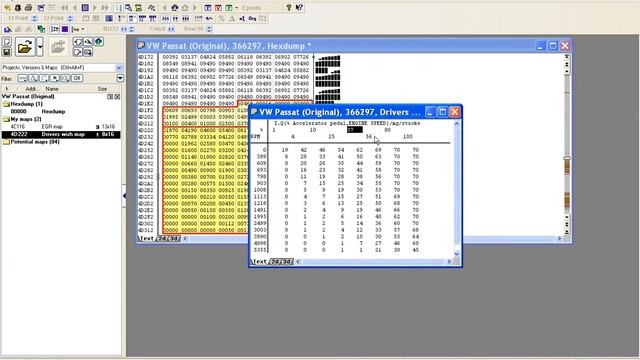
Task: Switch to 3d tab in Drivers window
Action: [287, 262]
